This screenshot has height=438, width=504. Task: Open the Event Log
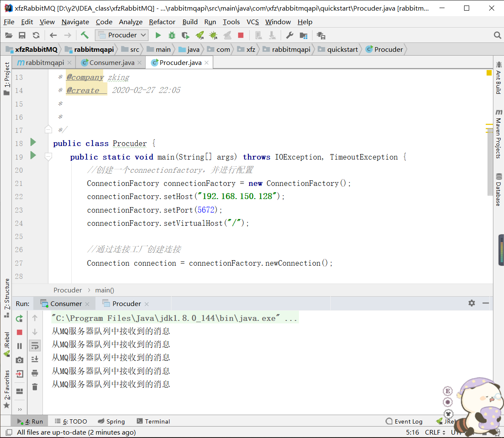[404, 421]
